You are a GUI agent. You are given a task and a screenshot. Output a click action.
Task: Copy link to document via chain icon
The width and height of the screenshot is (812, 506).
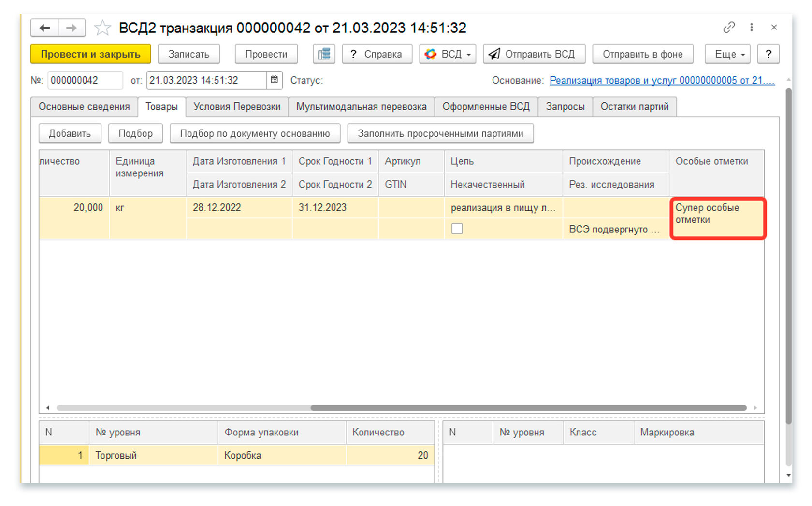pyautogui.click(x=728, y=28)
